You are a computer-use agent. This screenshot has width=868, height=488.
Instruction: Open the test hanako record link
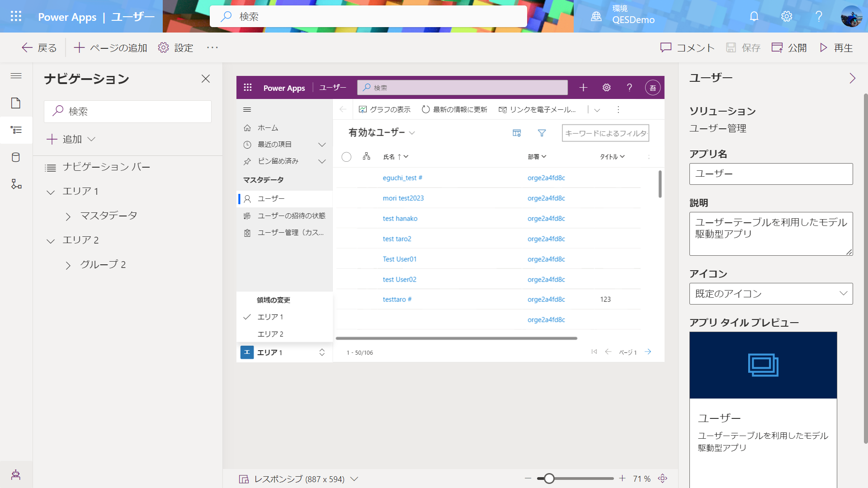[x=400, y=219]
